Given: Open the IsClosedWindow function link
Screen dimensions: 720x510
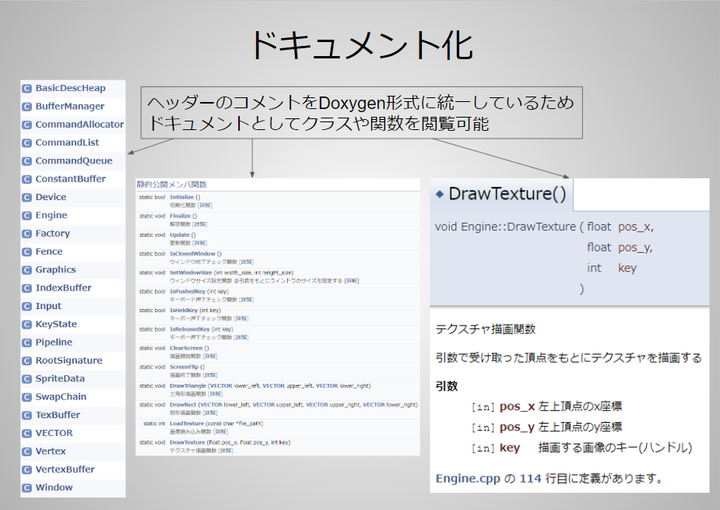Looking at the screenshot, I should 192,253.
